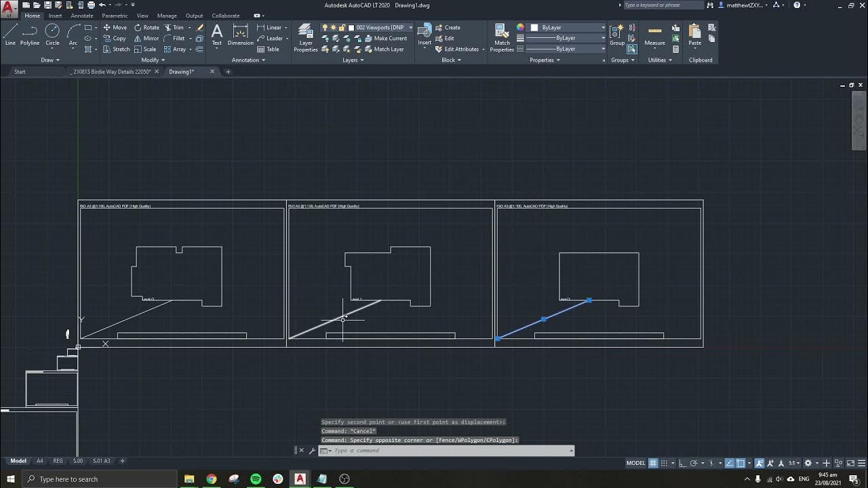Open the Measure utility
Screen dimensions: 868x488
coord(654,35)
